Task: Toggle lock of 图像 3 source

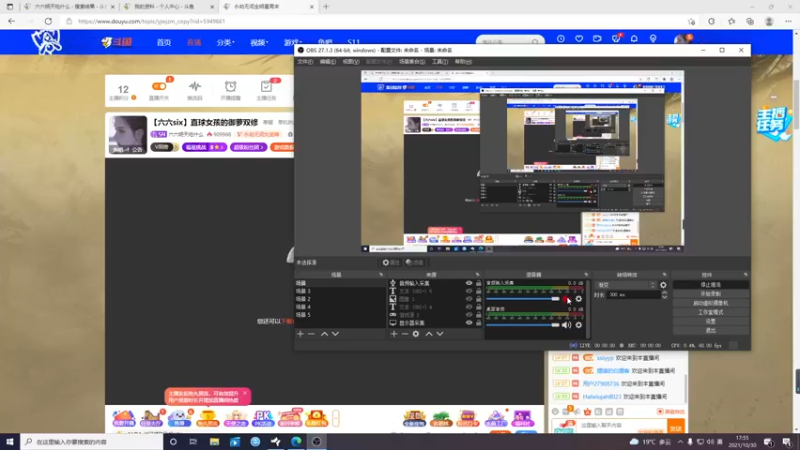Action: (x=479, y=299)
